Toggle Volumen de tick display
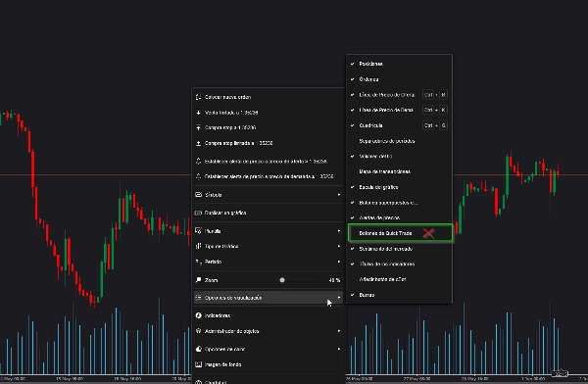The width and height of the screenshot is (588, 384). point(400,157)
